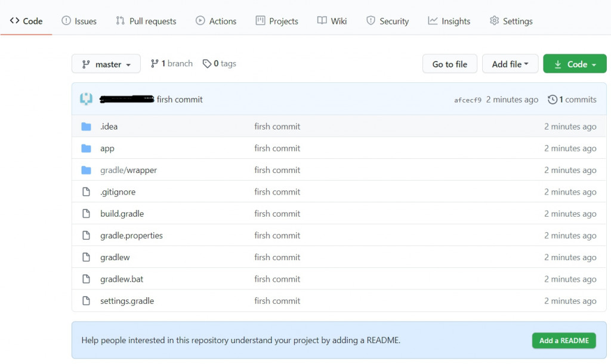The height and width of the screenshot is (364, 611).
Task: Click the branch icon beside 1 branch
Action: pyautogui.click(x=155, y=63)
